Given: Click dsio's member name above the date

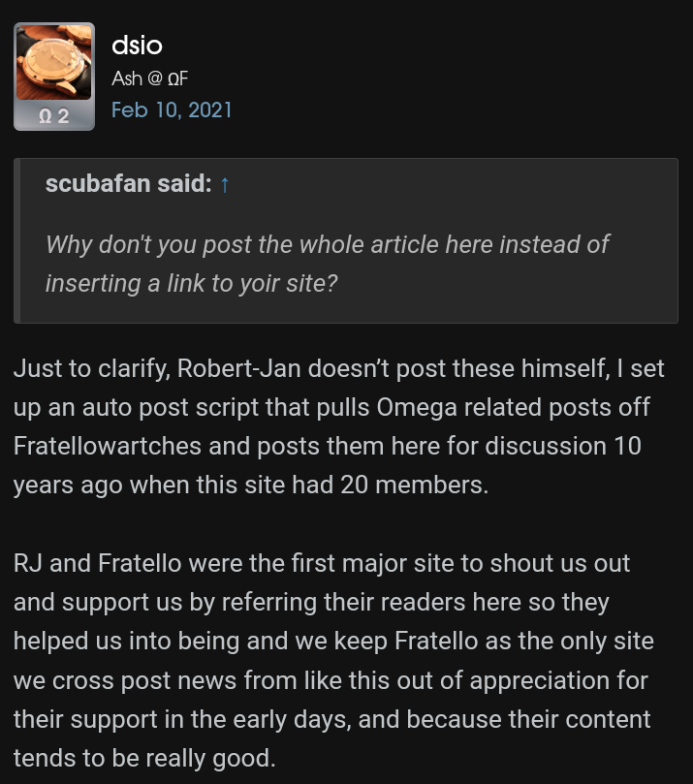Looking at the screenshot, I should coord(136,45).
